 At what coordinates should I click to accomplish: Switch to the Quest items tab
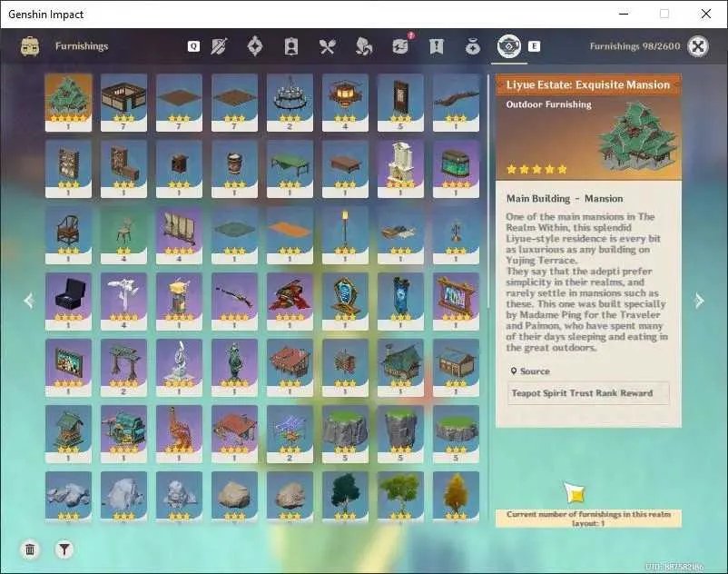click(x=437, y=46)
